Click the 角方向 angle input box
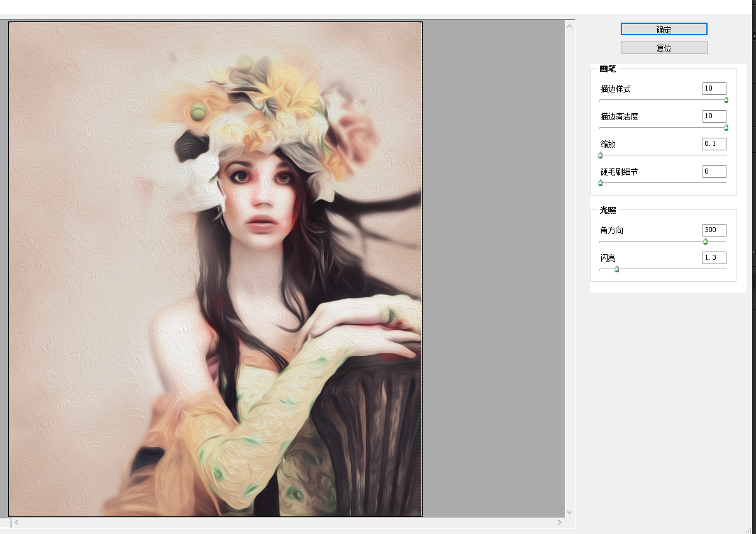This screenshot has height=534, width=756. coord(714,230)
